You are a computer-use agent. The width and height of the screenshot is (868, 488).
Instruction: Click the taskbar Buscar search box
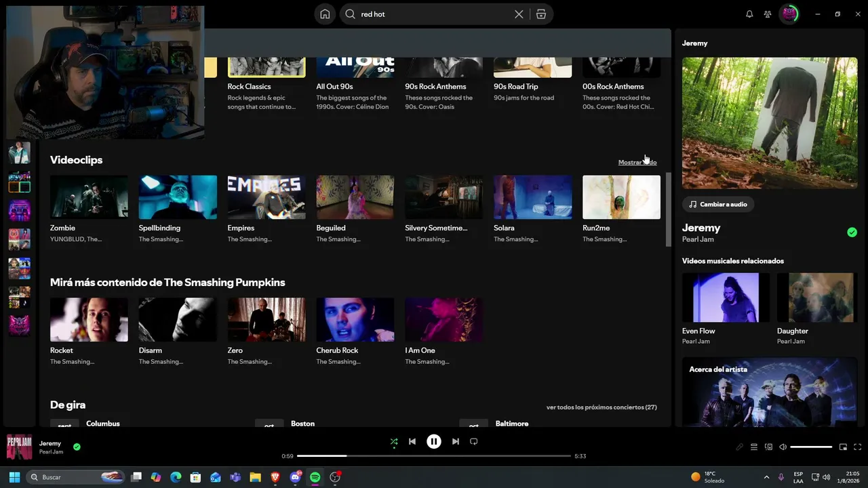tap(77, 477)
